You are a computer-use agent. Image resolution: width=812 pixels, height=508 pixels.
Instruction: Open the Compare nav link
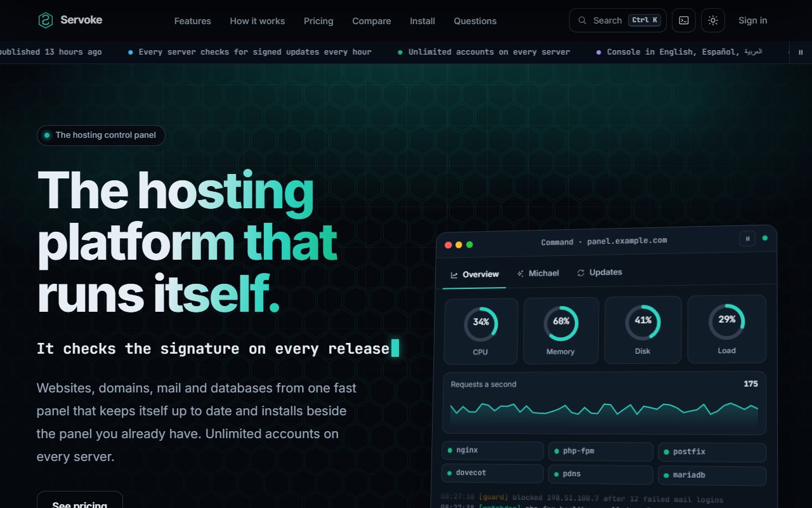tap(372, 21)
